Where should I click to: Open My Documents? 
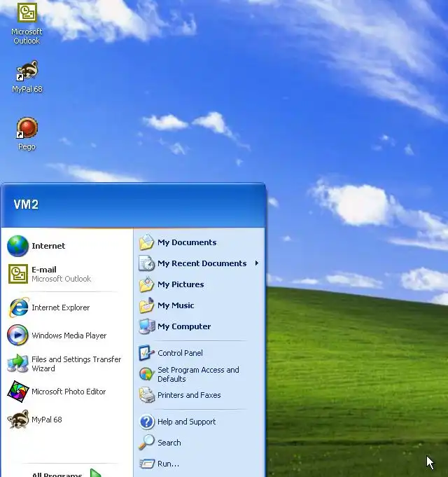pos(199,242)
